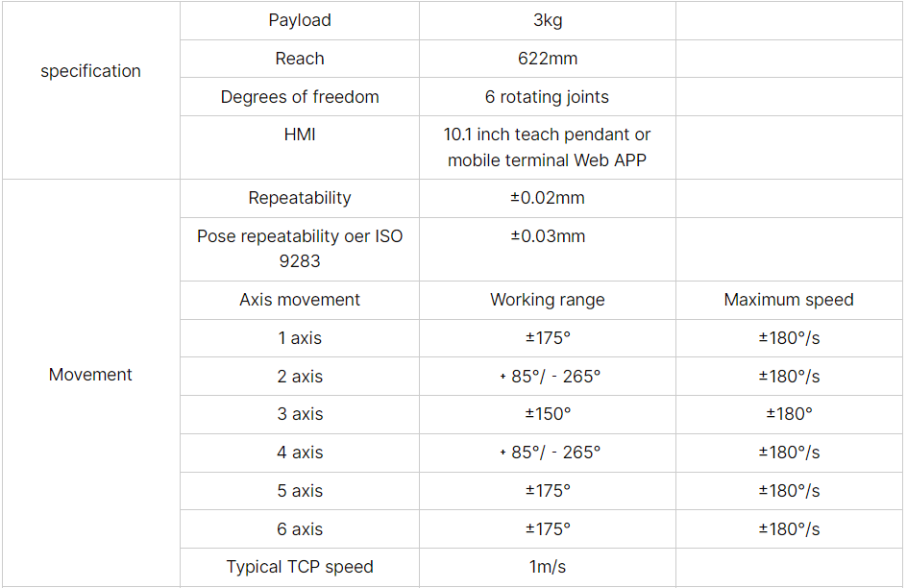Click the Working range column header
Viewport: 907px width, 588px height.
548,300
